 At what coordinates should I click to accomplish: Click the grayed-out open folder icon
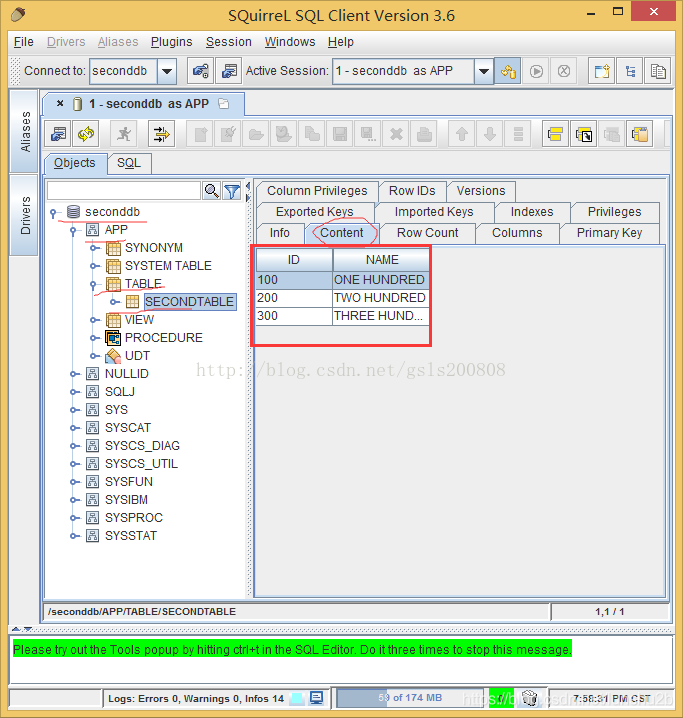tap(256, 134)
